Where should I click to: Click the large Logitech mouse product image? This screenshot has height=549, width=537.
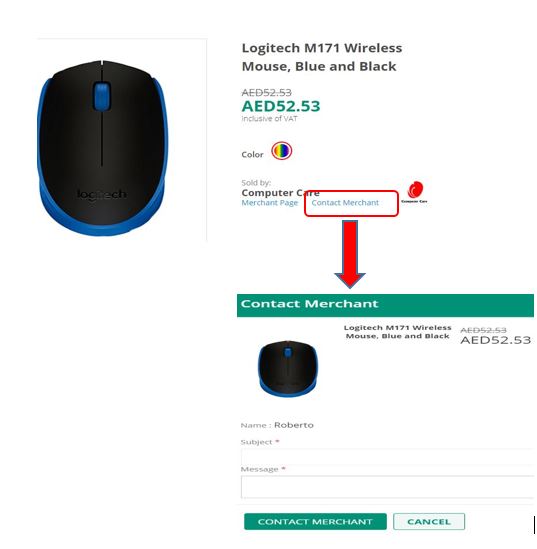click(x=103, y=148)
